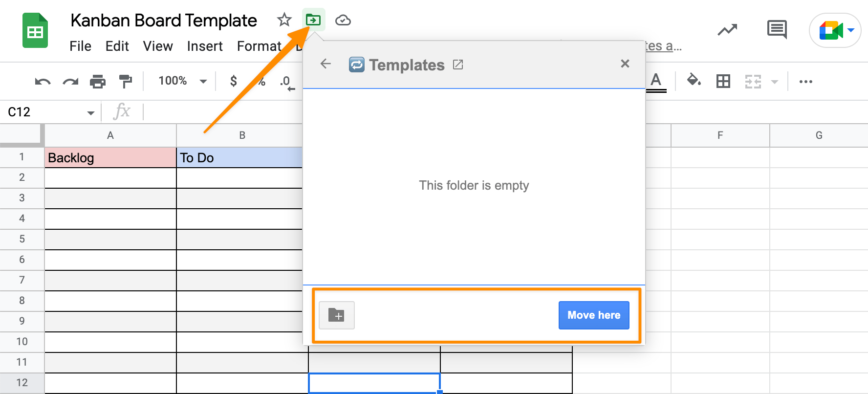
Task: Click the undo arrow in toolbar
Action: [x=43, y=82]
